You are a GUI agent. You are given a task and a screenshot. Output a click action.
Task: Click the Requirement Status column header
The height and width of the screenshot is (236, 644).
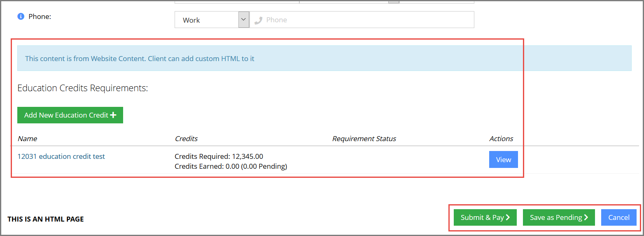tap(364, 139)
